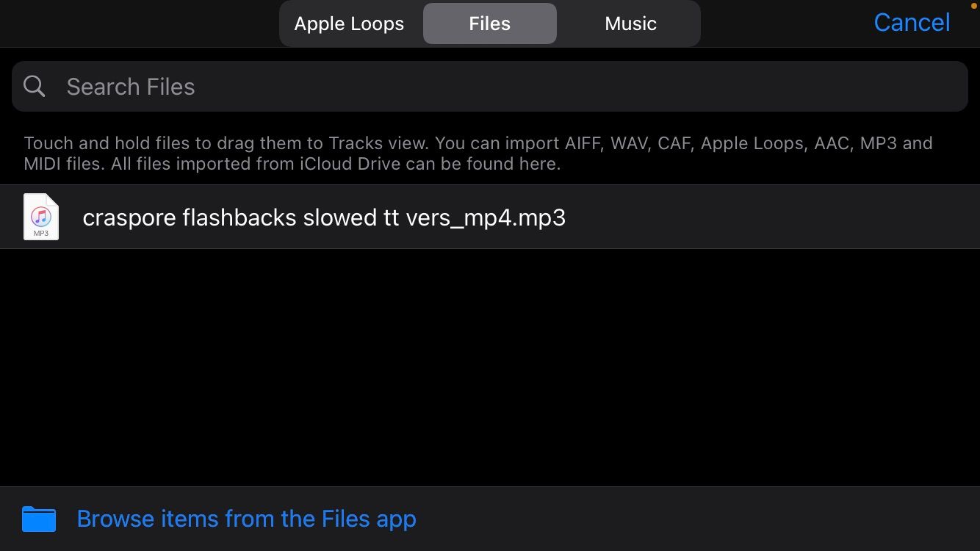Tap the MP3 label on file icon
The image size is (980, 551).
click(41, 234)
